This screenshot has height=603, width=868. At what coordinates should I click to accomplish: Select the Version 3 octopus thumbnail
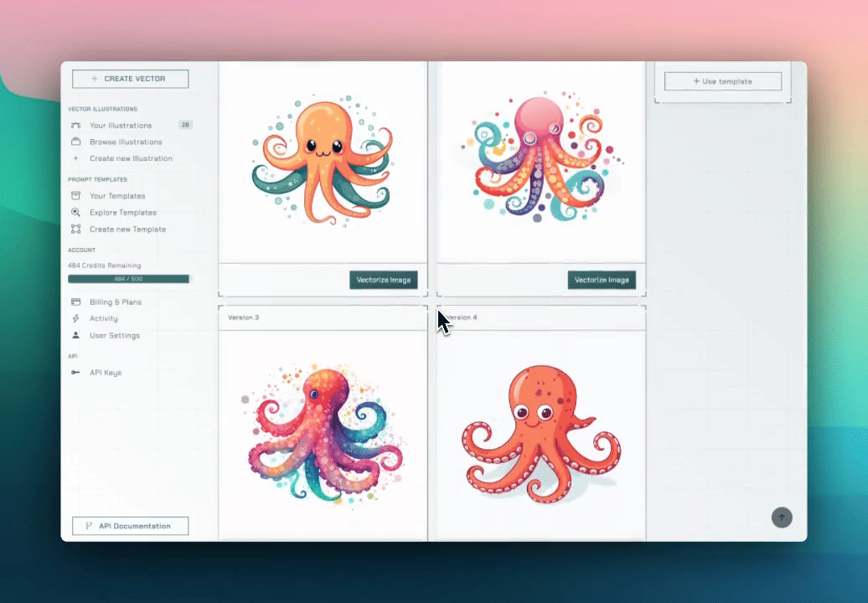pos(323,434)
